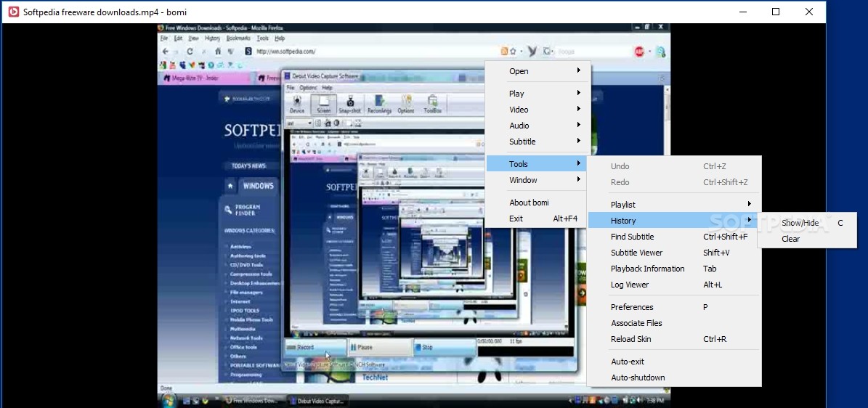Click the Mega-Byte TV browser tab in video
Image resolution: width=868 pixels, height=408 pixels.
[203, 78]
